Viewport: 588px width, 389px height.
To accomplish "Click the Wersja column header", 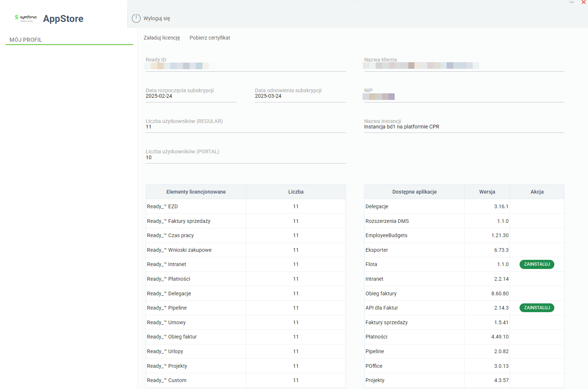I will click(487, 192).
